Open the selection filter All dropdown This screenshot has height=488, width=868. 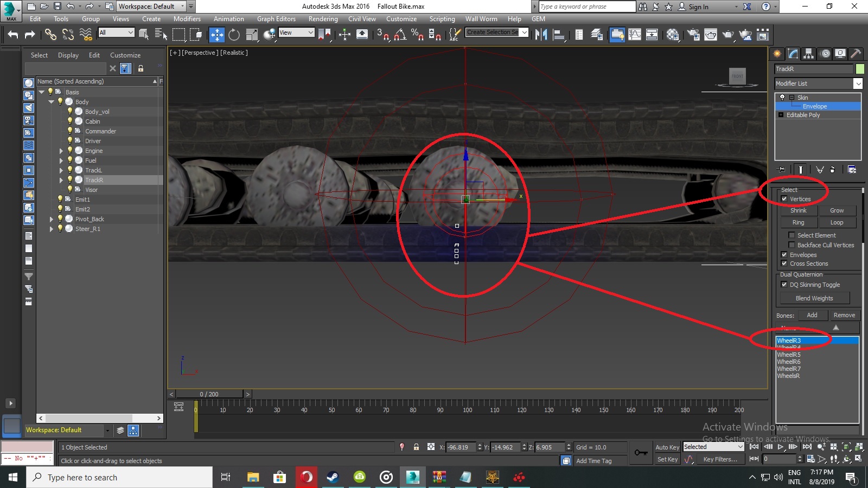click(x=116, y=33)
